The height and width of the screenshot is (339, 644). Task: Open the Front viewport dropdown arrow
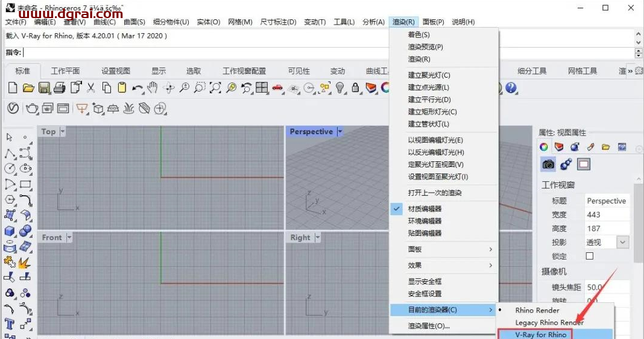pos(69,237)
